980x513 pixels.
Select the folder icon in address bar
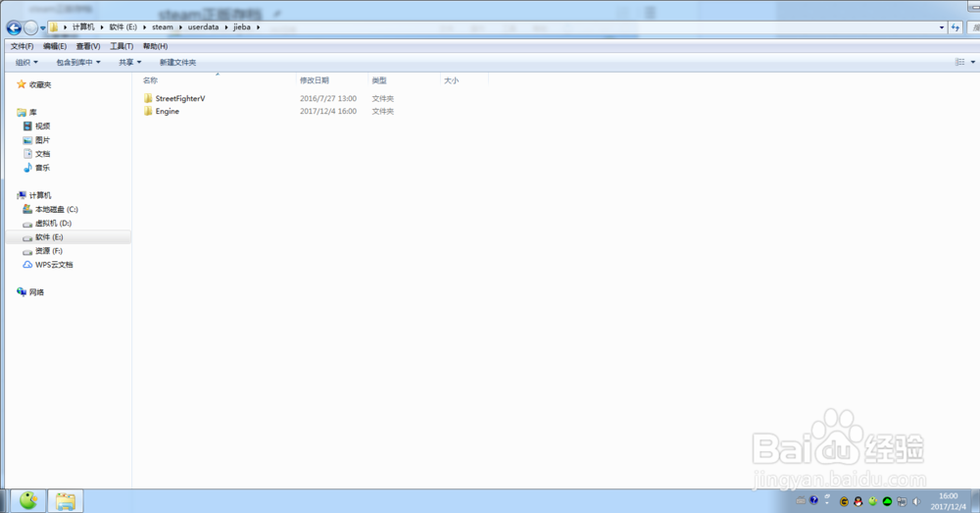coord(54,27)
